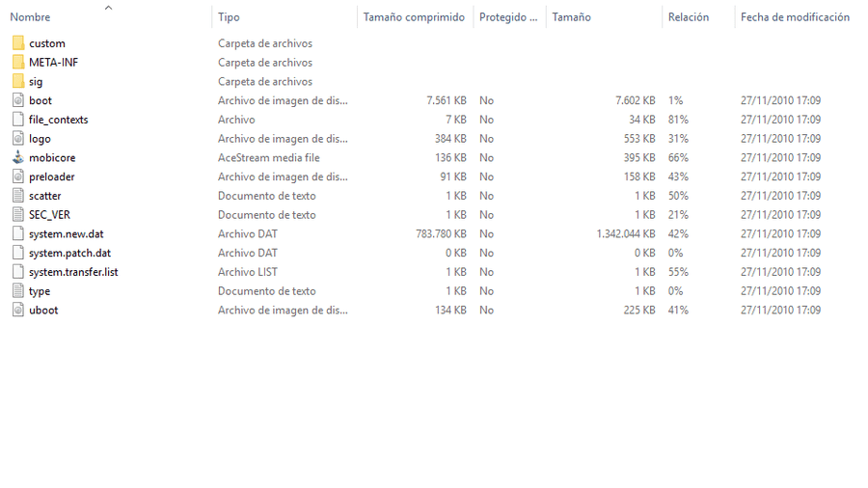Screen dimensions: 868x488
Task: Click the '158 KB' size of preloader
Action: pos(639,177)
